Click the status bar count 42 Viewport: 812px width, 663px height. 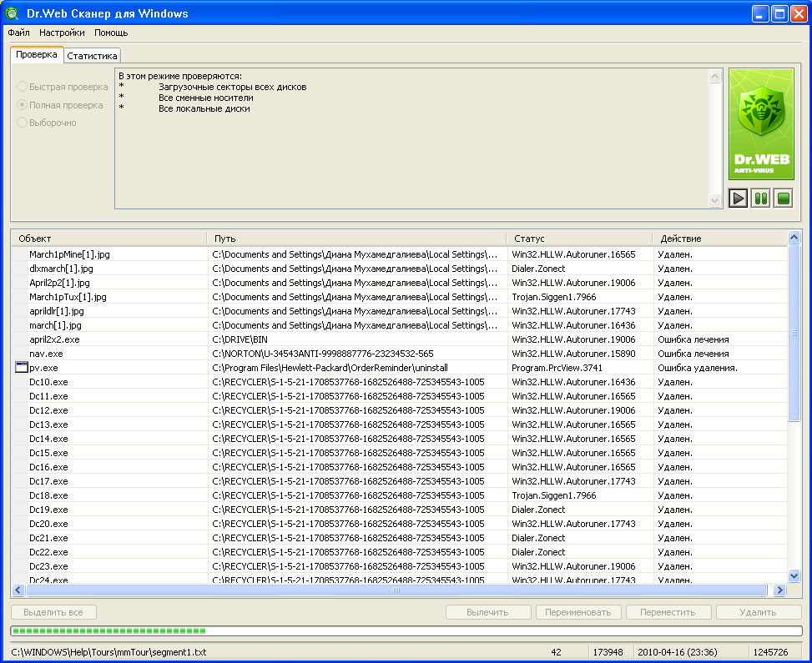tap(556, 652)
